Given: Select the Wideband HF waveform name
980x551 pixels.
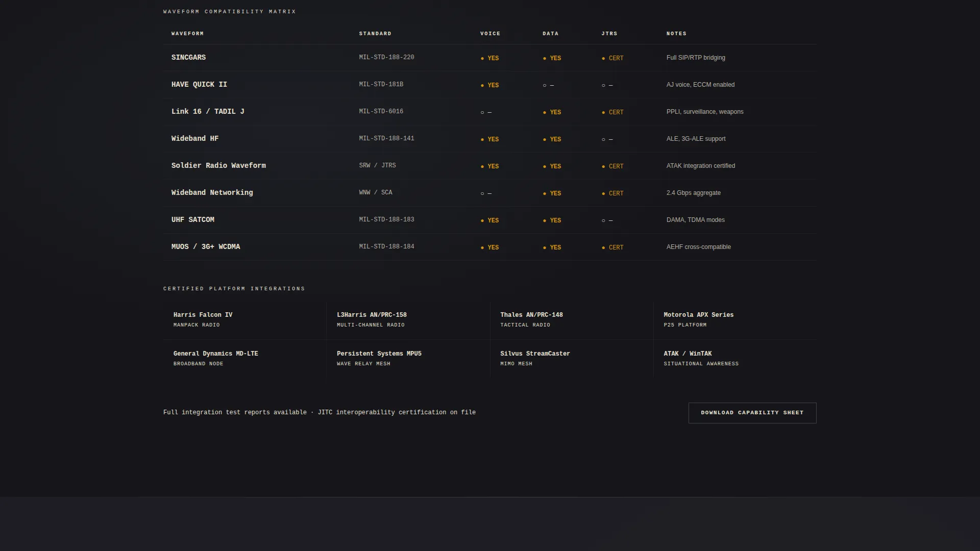Looking at the screenshot, I should coord(195,139).
